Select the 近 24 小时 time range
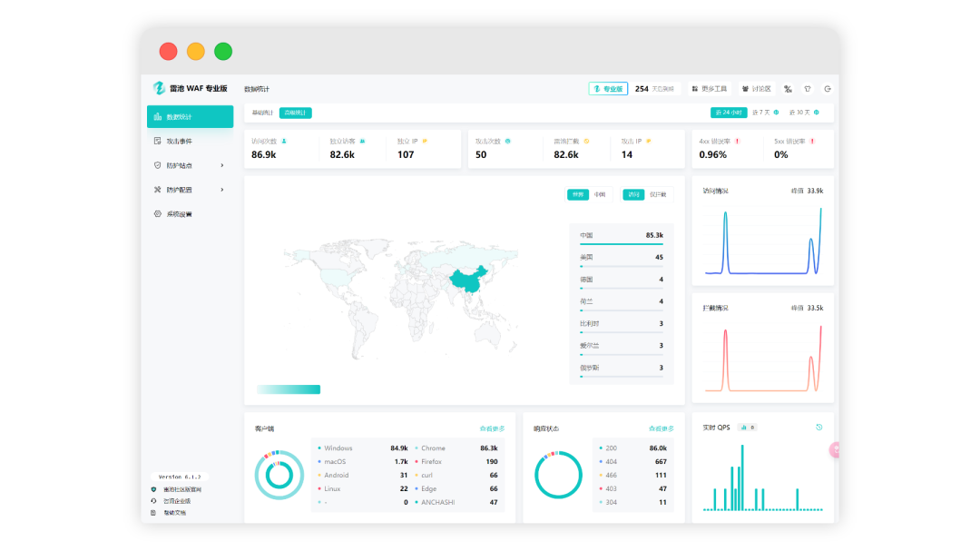Viewport: 980px width, 551px height. coord(729,113)
